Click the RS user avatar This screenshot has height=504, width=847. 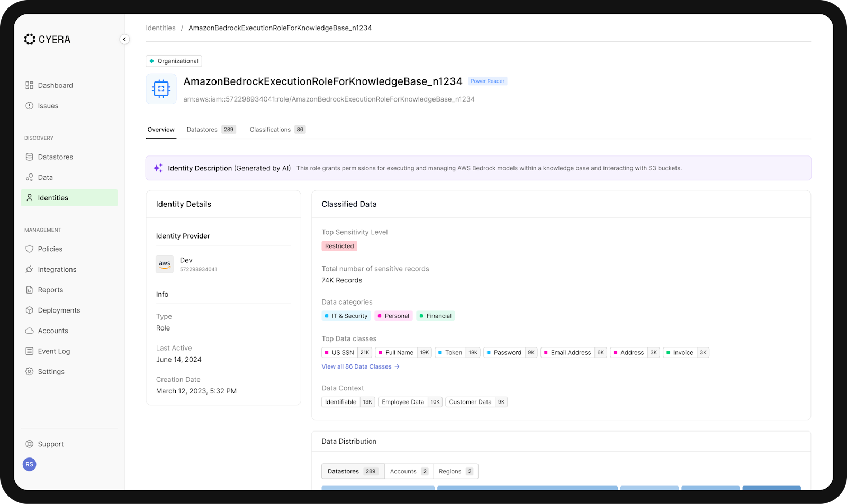click(x=30, y=464)
